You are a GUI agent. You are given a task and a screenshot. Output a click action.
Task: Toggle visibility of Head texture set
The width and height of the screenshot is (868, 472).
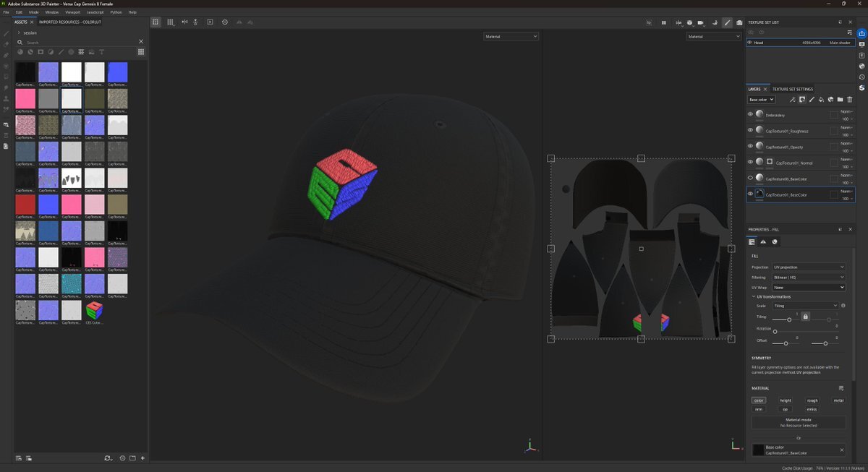click(x=749, y=43)
